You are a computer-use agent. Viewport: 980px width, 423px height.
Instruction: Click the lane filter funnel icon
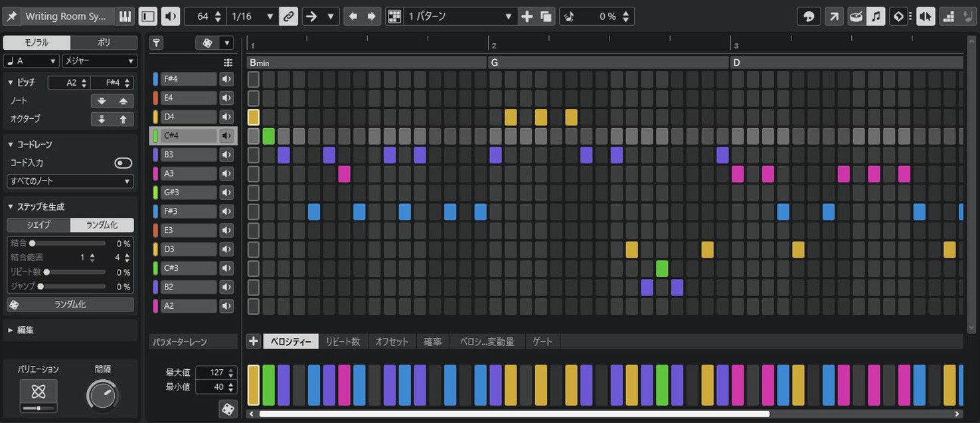click(156, 43)
